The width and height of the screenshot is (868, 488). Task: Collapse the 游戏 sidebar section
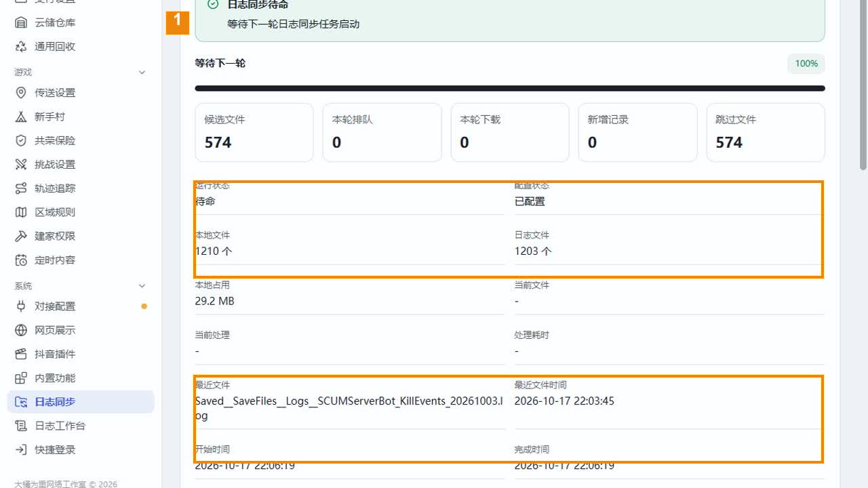click(x=142, y=73)
